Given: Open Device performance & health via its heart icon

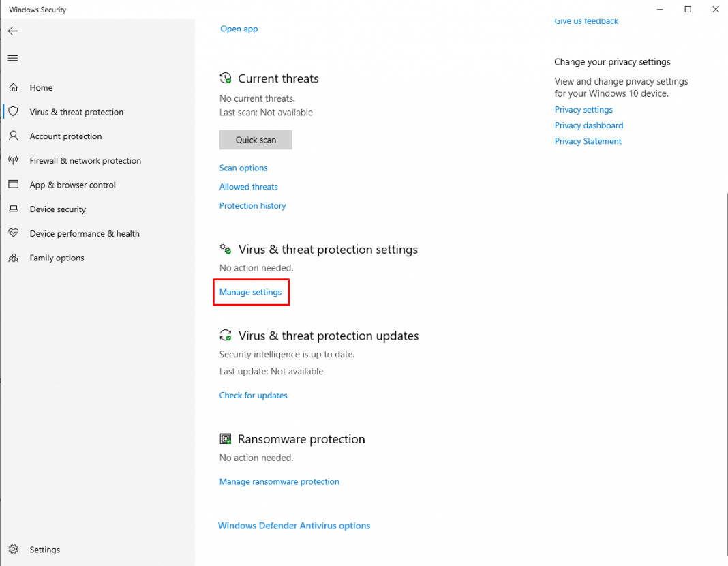Looking at the screenshot, I should [x=14, y=233].
